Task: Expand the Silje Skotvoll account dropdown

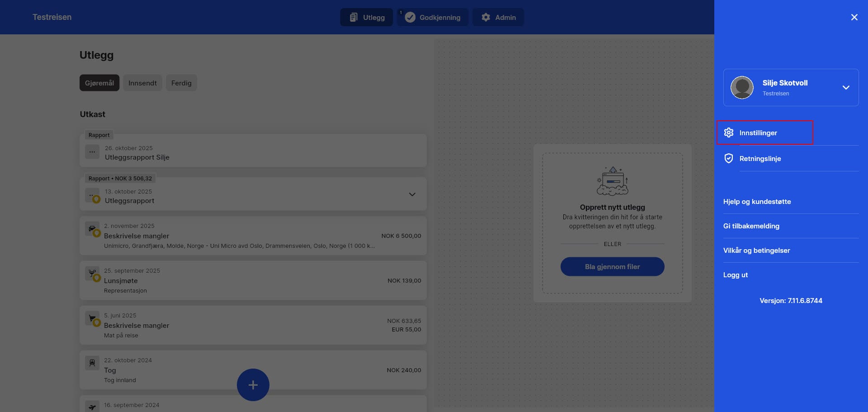Action: pyautogui.click(x=846, y=87)
